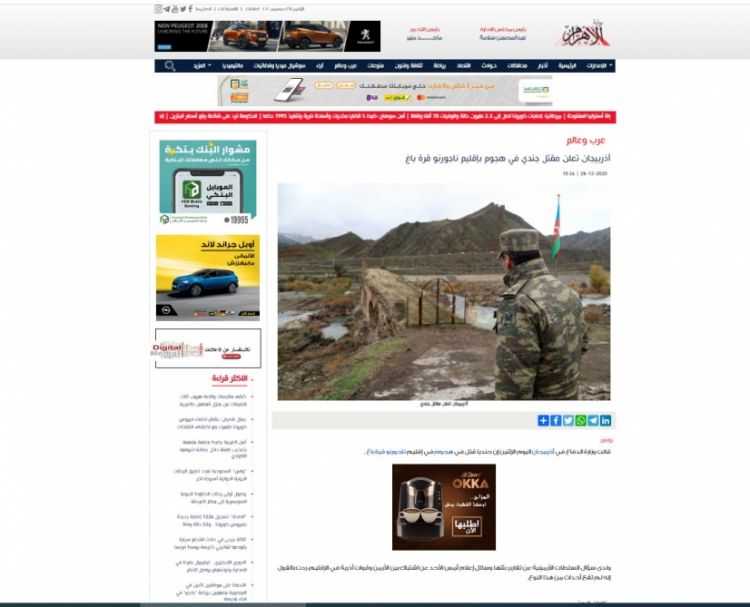The image size is (750, 607).
Task: Click the Opel Grandland car advertisement
Action: coord(207,277)
